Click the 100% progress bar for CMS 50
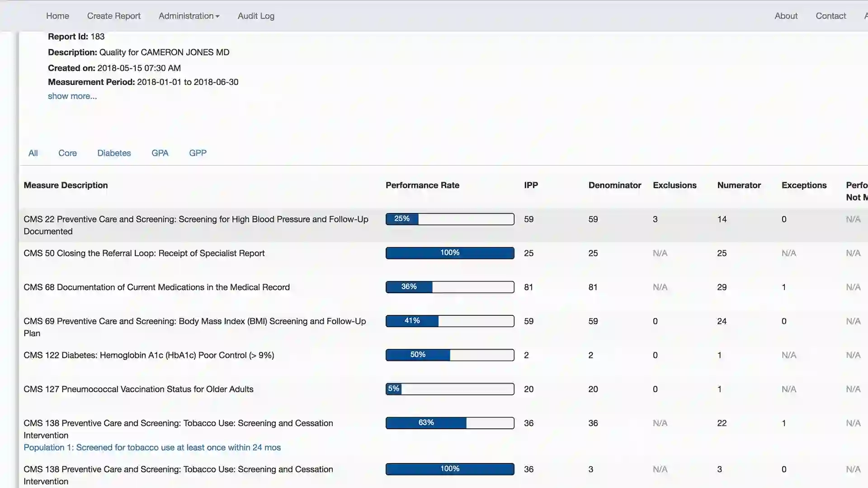This screenshot has width=868, height=488. (x=449, y=253)
